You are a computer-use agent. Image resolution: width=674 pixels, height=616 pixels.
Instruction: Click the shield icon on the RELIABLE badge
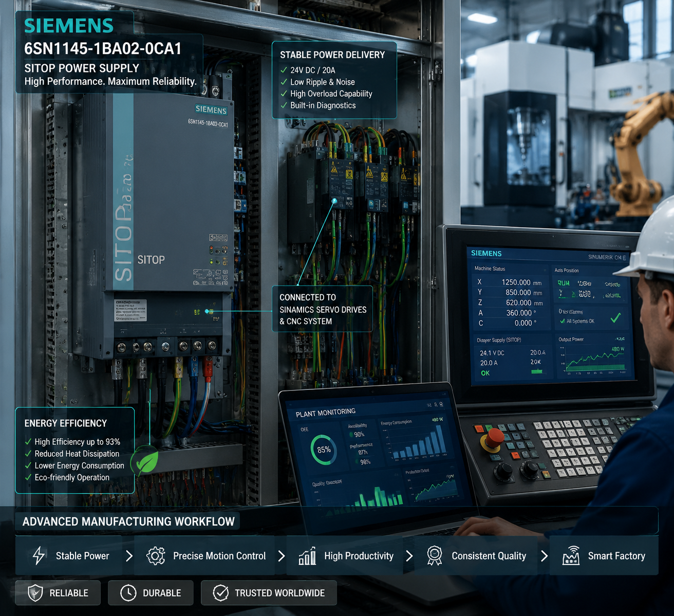click(35, 593)
